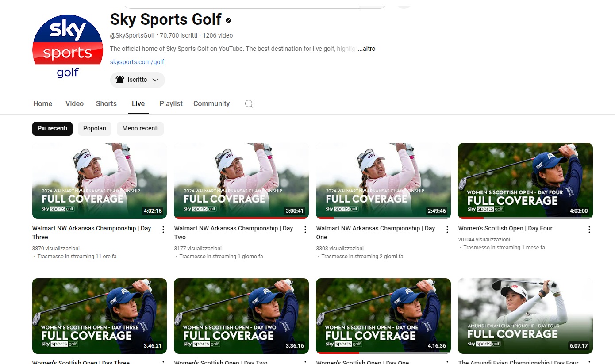Switch to the Playlist tab
This screenshot has width=615, height=364.
[x=171, y=104]
